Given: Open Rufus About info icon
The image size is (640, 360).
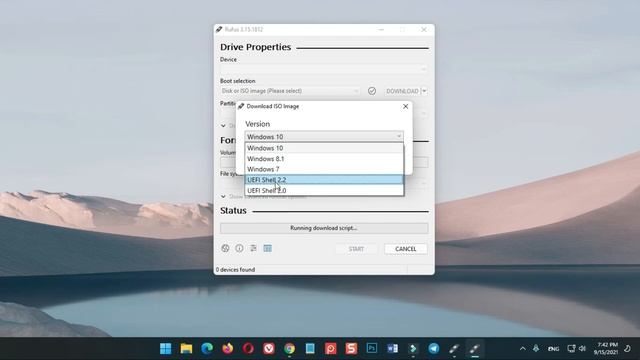Looking at the screenshot, I should coord(239,248).
